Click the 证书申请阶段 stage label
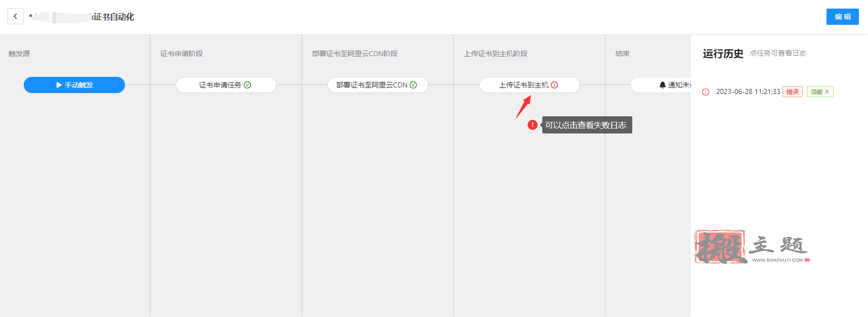 [182, 54]
